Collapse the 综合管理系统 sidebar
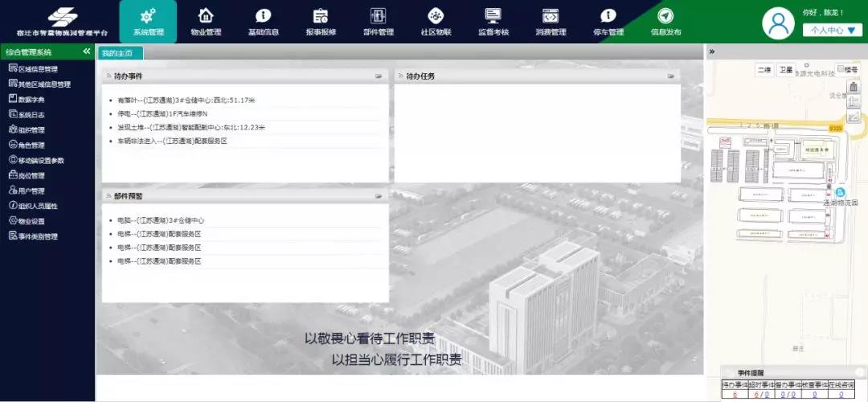868x402 pixels. tap(87, 51)
